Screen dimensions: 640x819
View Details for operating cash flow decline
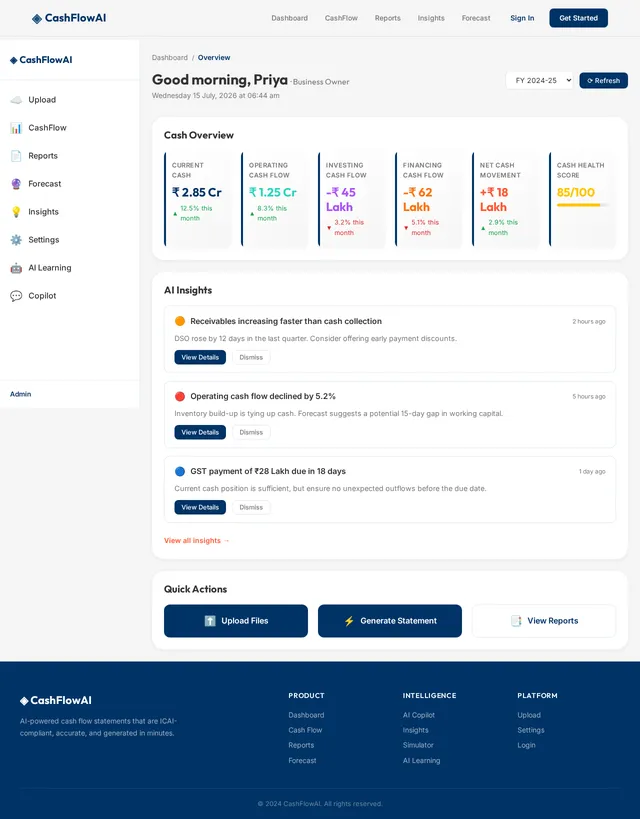tap(200, 432)
